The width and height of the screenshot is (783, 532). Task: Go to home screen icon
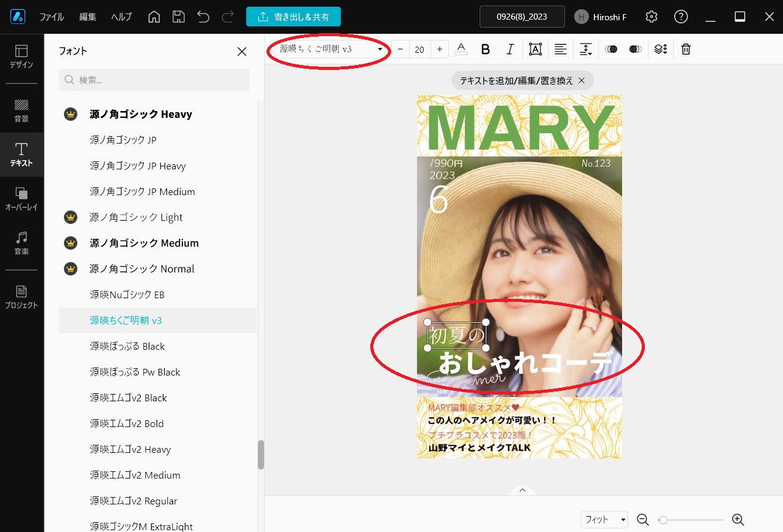coord(155,17)
